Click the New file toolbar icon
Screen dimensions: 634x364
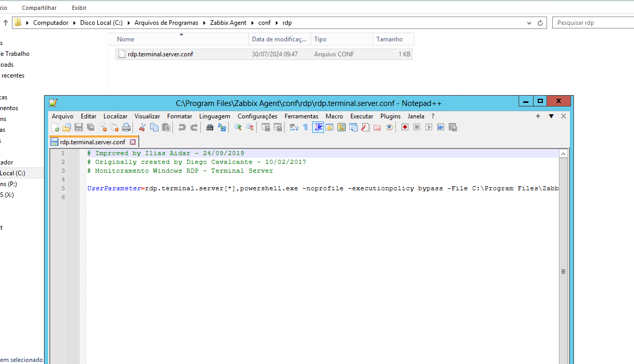[x=55, y=127]
